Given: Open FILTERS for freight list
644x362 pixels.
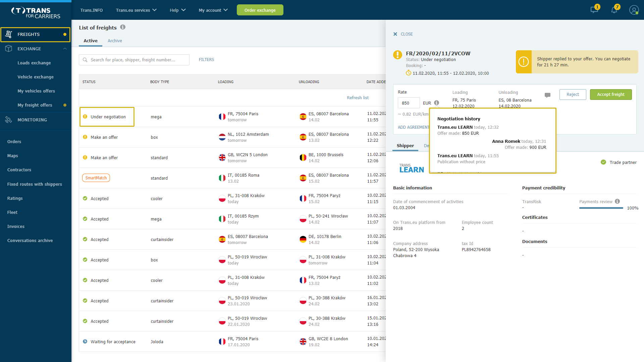Looking at the screenshot, I should click(206, 60).
